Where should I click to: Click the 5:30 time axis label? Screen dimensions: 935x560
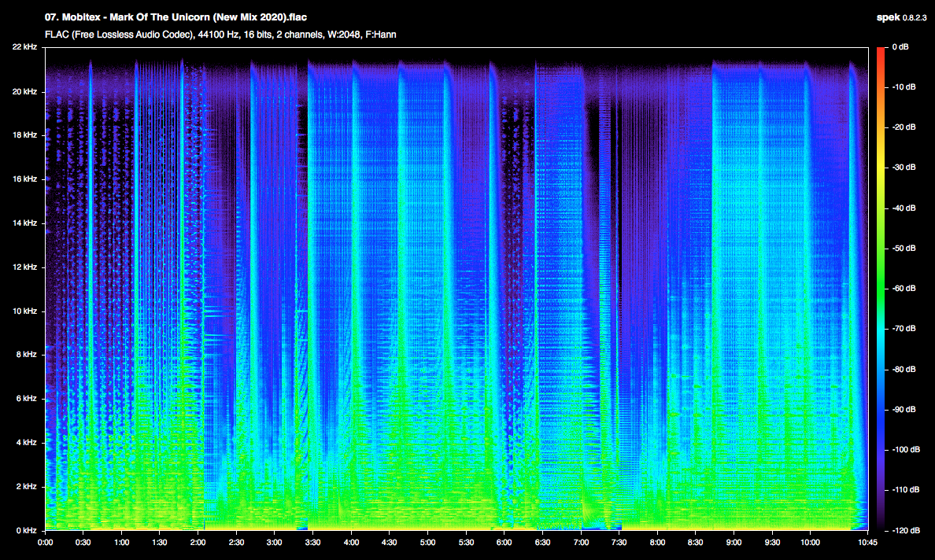[466, 542]
